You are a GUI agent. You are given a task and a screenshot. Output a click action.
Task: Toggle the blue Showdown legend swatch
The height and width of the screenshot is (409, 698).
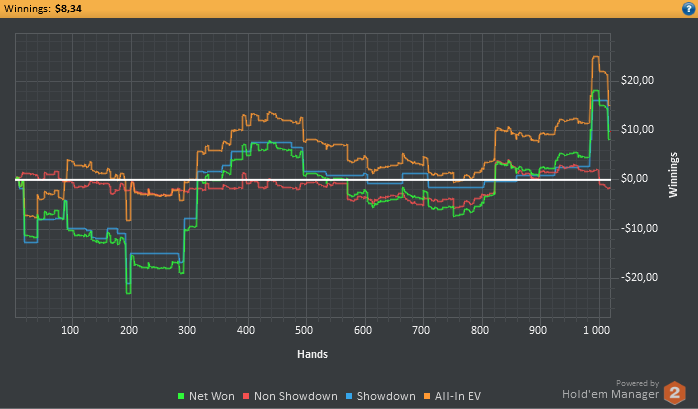pyautogui.click(x=349, y=396)
